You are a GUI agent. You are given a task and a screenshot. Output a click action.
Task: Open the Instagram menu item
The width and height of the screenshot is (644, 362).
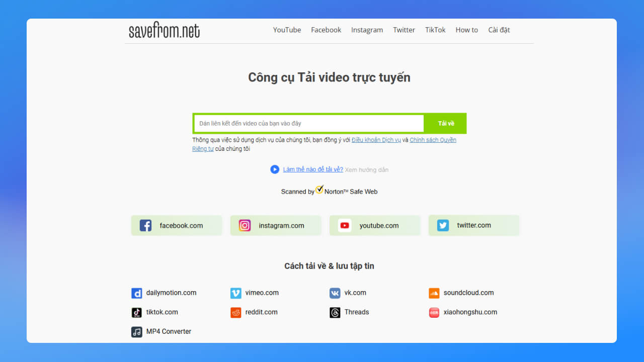[367, 30]
